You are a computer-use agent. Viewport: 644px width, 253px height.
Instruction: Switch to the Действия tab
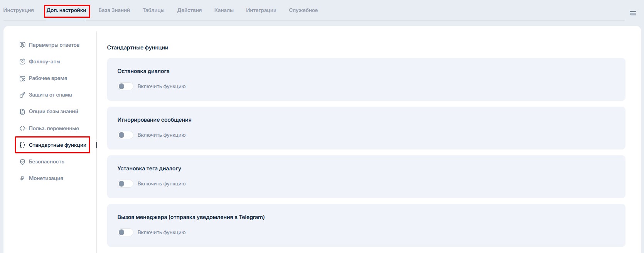189,10
